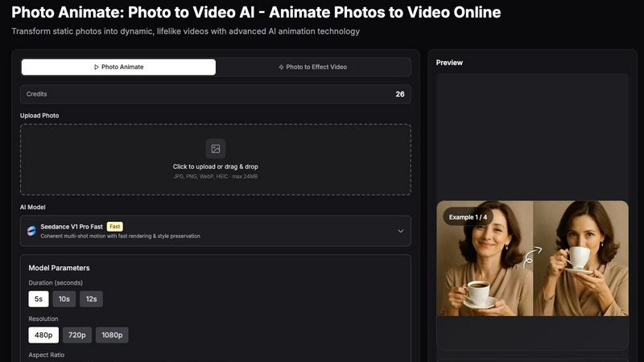Select 12s duration
This screenshot has width=644, height=362.
coord(91,298)
